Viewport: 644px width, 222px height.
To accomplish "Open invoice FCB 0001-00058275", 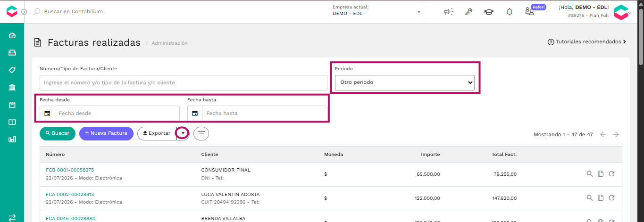I will pos(70,170).
